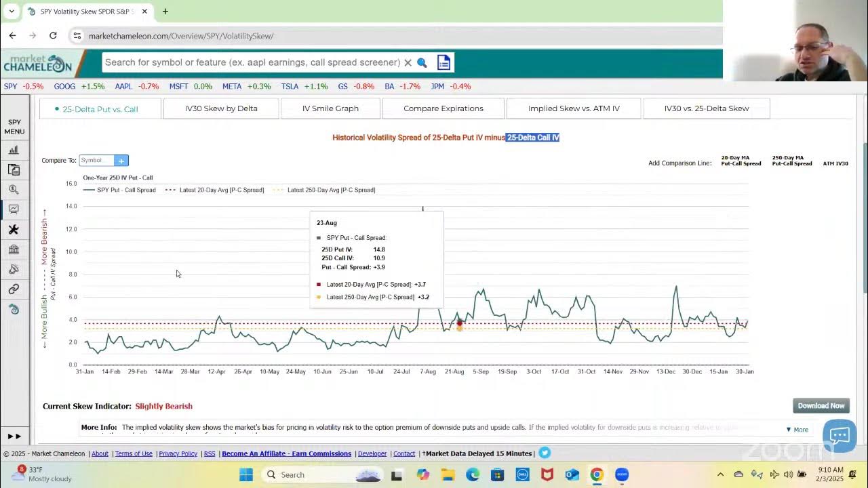Click the symbol or feature search box

pos(252,62)
